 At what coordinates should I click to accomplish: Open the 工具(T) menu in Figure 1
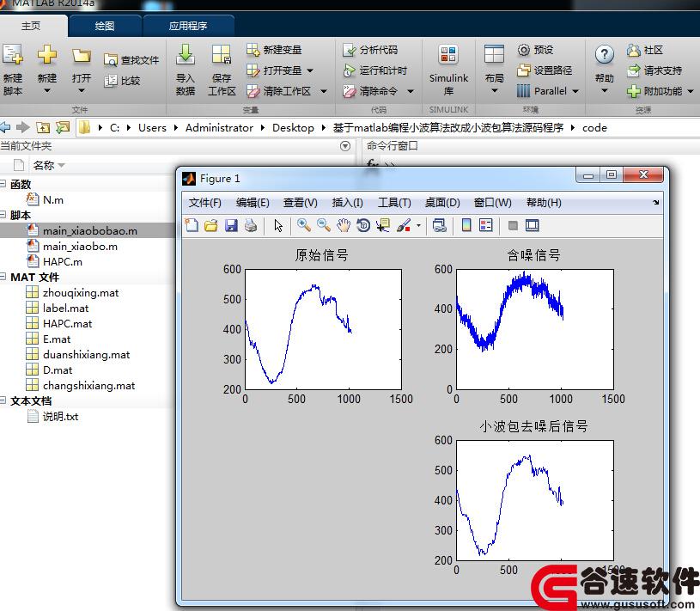point(394,203)
